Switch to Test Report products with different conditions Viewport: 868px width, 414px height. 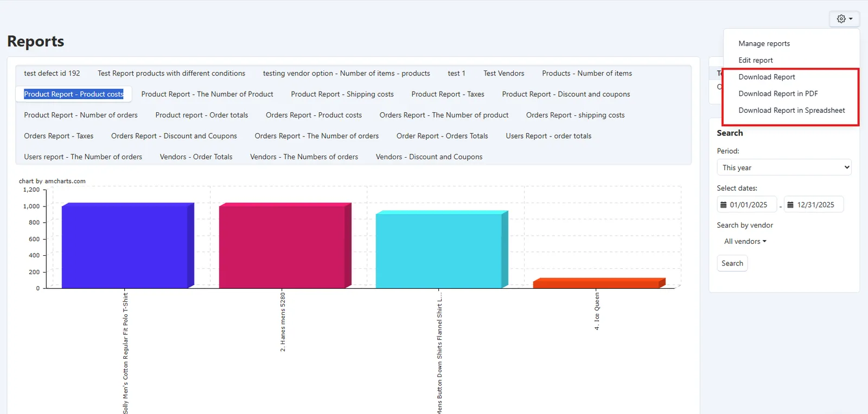coord(171,73)
